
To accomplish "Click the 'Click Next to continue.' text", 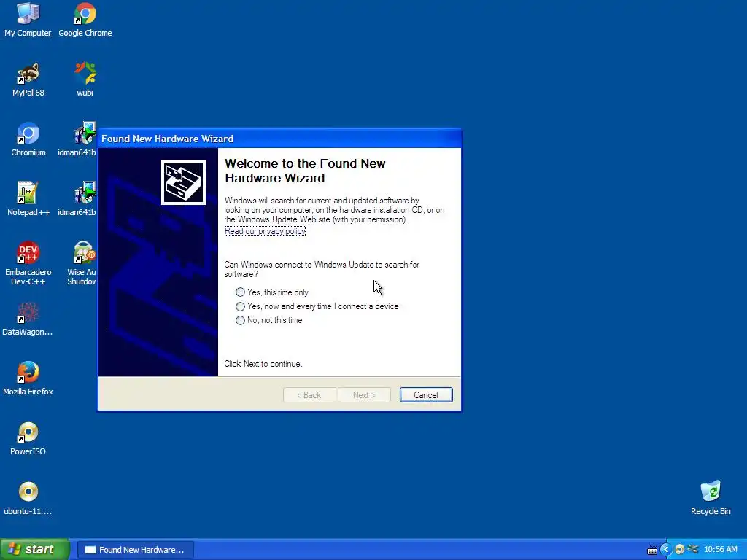I will coord(263,364).
